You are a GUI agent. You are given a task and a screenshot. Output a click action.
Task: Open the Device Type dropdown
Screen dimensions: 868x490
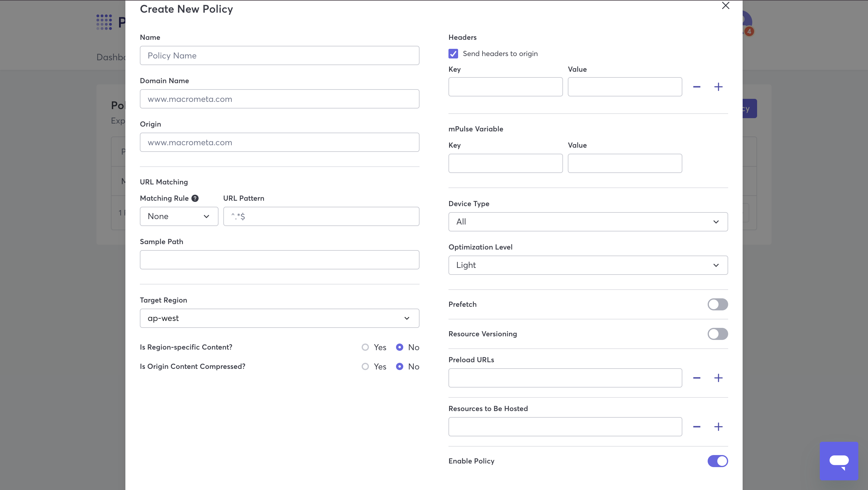[588, 221]
